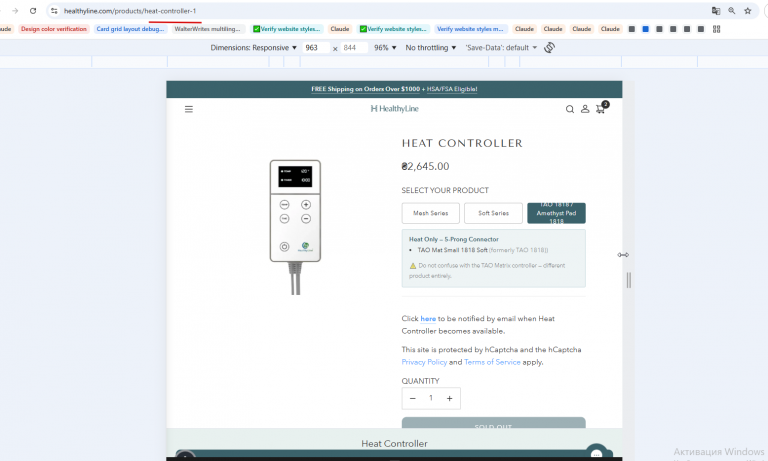Open the shopping cart icon
The width and height of the screenshot is (768, 461).
point(600,109)
